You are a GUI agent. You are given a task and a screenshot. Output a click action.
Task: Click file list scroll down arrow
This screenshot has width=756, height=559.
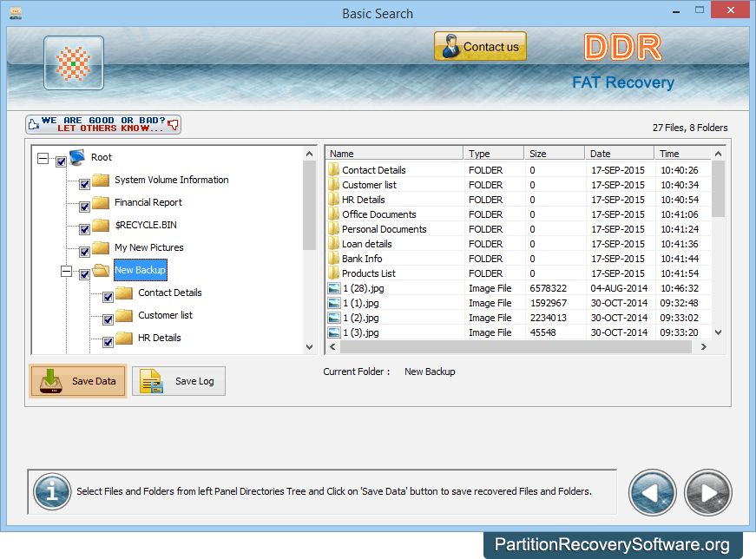coord(719,332)
